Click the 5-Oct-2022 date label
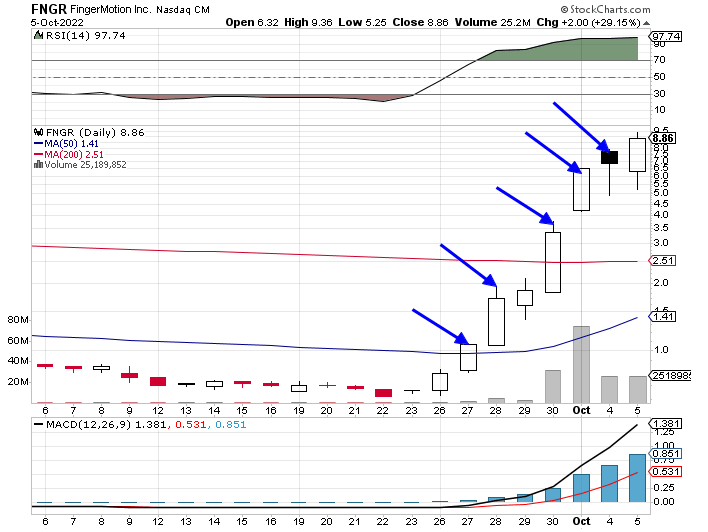708x532 pixels. tap(57, 23)
